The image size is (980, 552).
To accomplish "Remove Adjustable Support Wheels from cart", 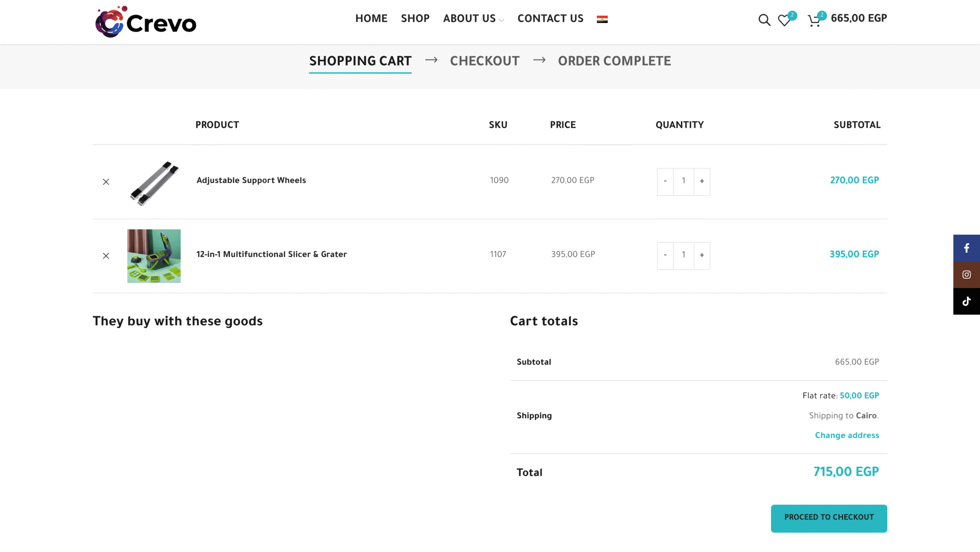I will click(x=106, y=182).
